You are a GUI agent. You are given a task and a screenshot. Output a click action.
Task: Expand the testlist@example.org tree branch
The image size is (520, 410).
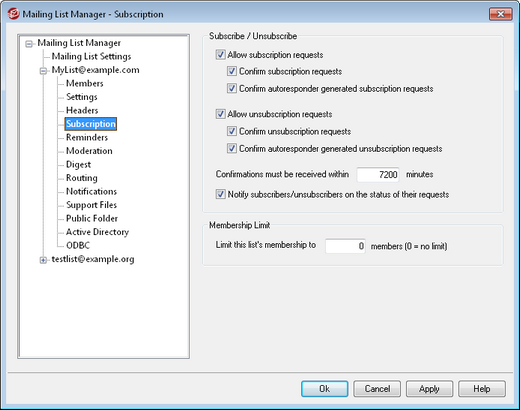pos(43,260)
